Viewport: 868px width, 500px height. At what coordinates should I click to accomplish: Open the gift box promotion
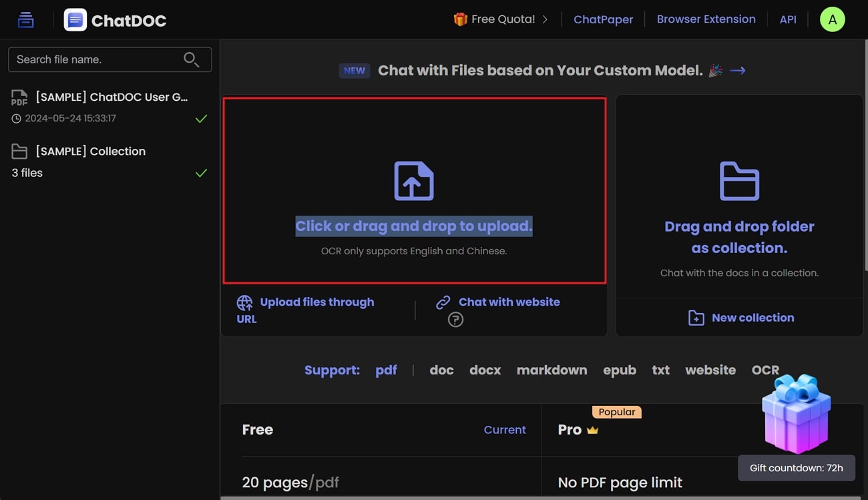tap(796, 413)
